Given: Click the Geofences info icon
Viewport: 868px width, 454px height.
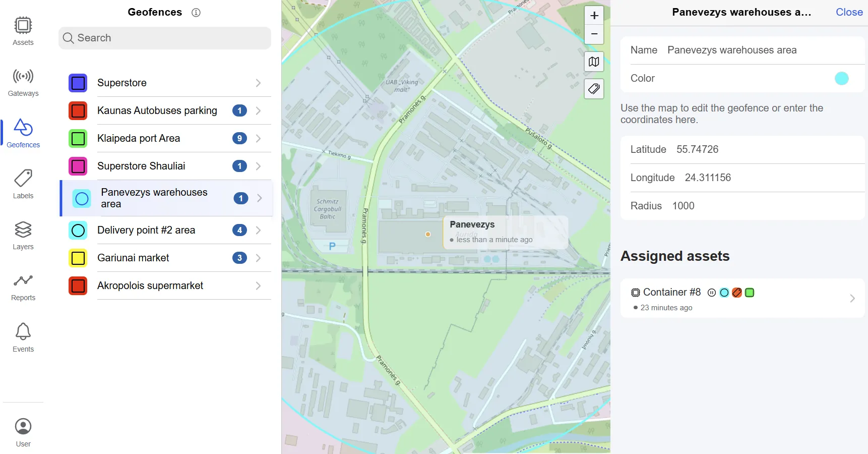Looking at the screenshot, I should pos(196,13).
